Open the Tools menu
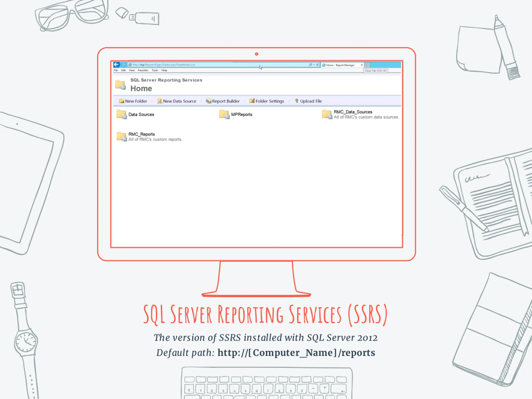Screen dimensions: 532x399 coord(155,70)
